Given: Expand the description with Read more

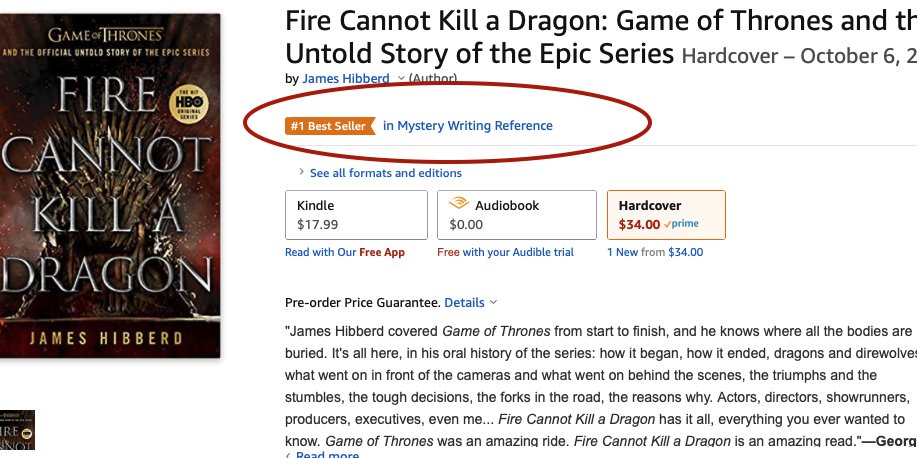Looking at the screenshot, I should 326,455.
